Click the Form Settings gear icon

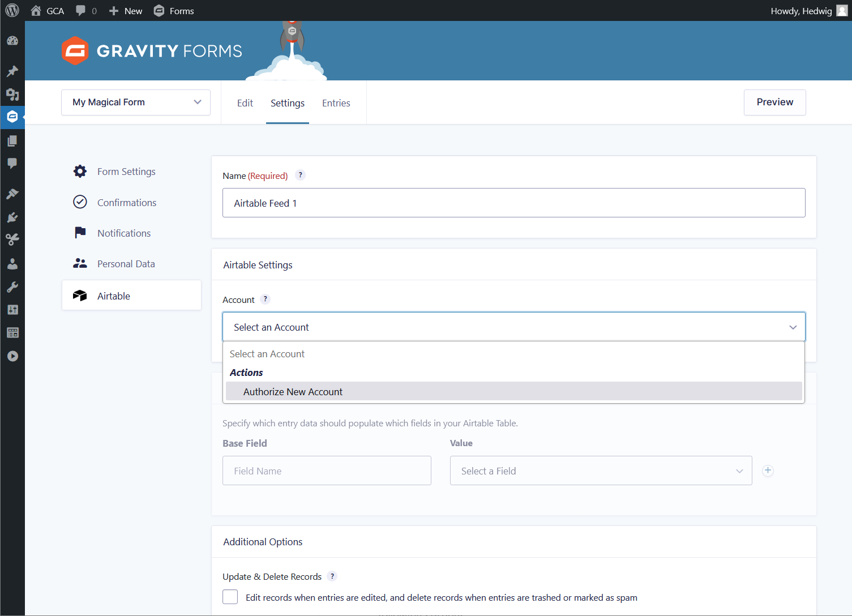(80, 172)
